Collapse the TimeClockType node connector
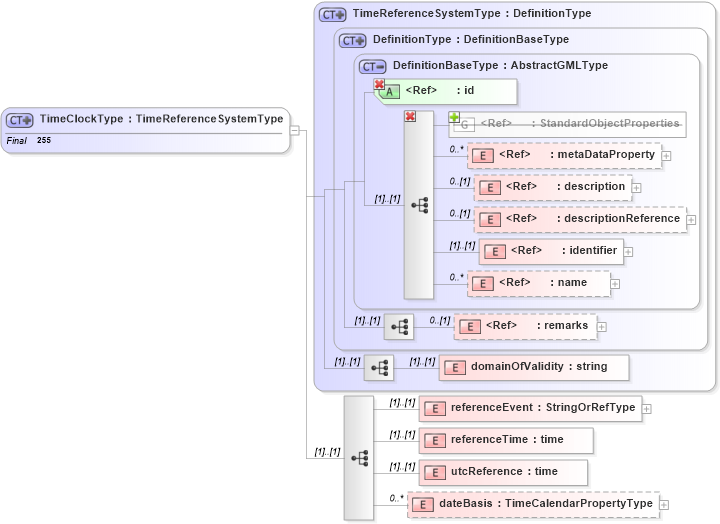The width and height of the screenshot is (720, 524). click(x=295, y=131)
